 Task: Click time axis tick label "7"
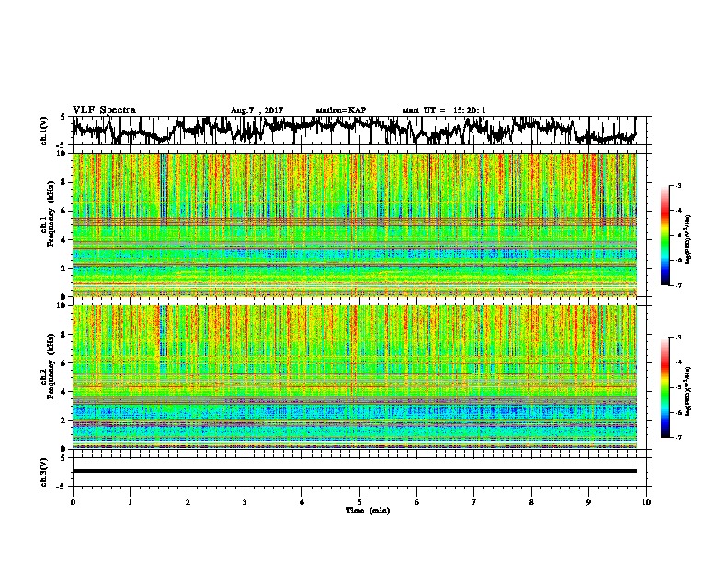474,502
